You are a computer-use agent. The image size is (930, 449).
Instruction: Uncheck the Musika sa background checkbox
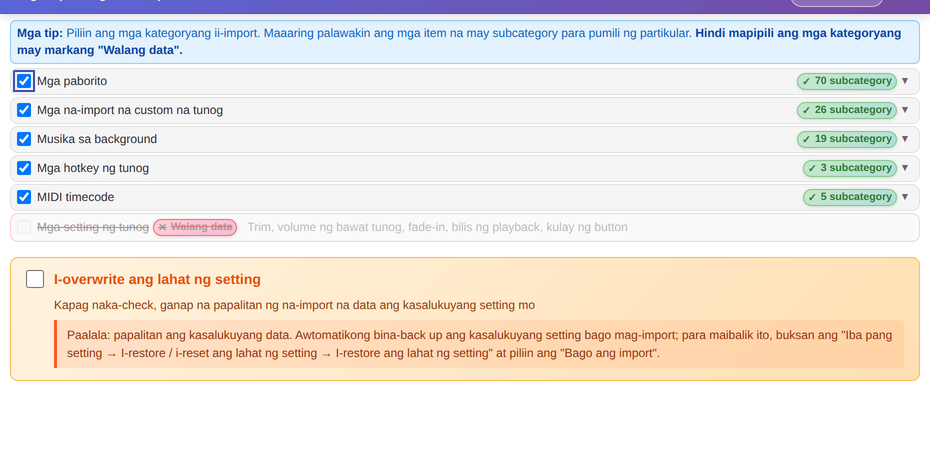(24, 139)
